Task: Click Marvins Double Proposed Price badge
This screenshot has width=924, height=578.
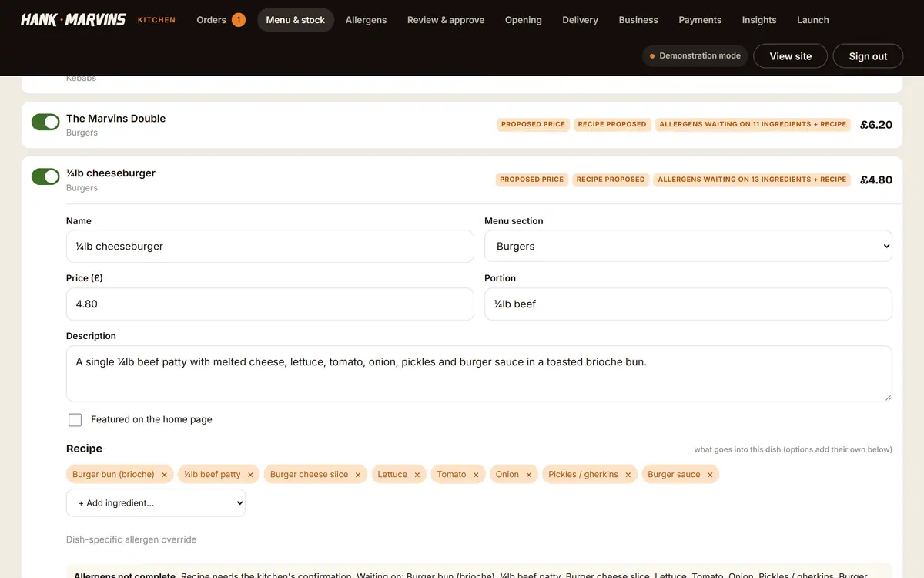Action: point(533,124)
